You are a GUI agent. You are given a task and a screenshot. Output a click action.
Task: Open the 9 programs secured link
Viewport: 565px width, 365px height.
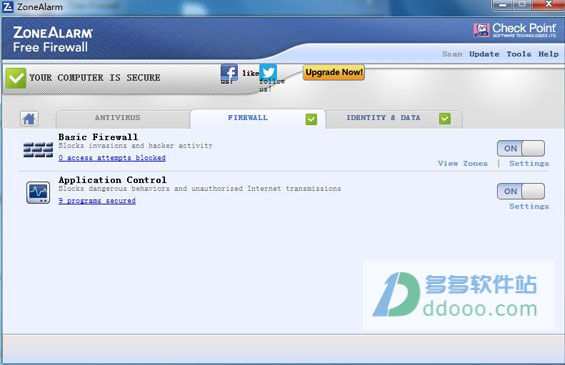tap(97, 201)
